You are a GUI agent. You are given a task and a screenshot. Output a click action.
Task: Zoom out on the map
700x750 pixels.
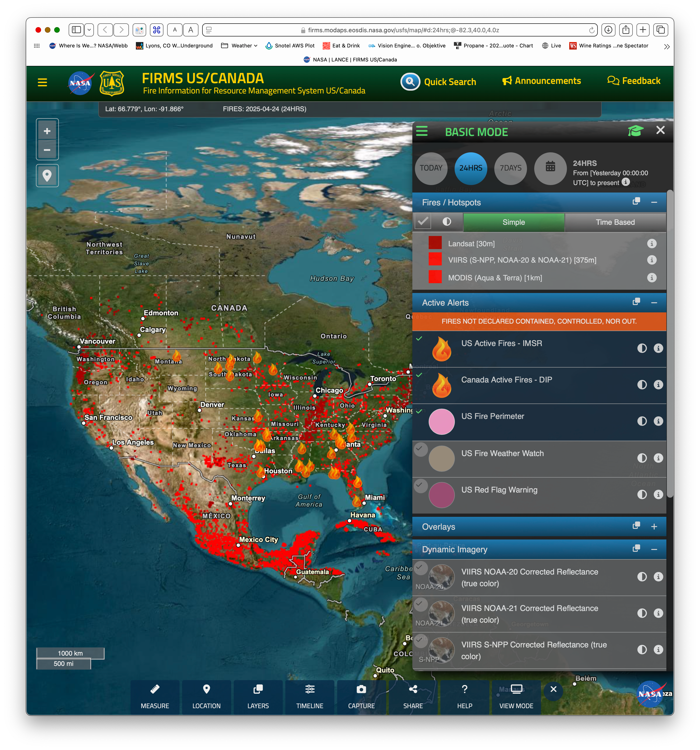pos(47,150)
